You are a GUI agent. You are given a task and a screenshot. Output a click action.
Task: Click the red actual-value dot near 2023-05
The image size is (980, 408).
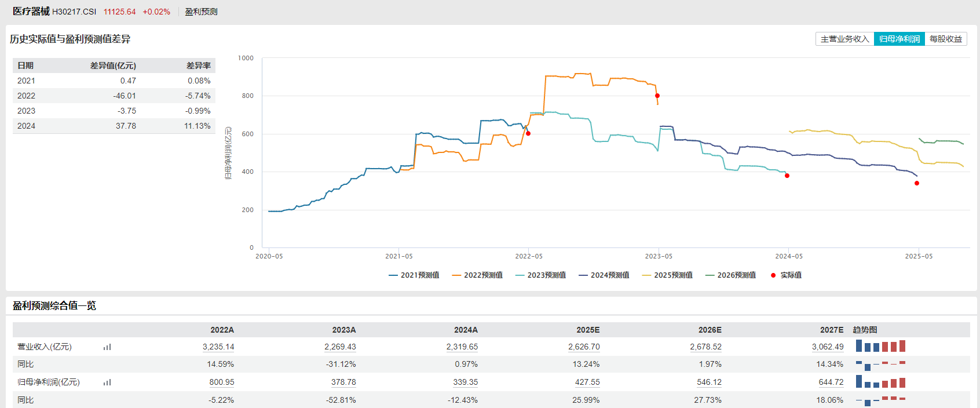[x=657, y=96]
